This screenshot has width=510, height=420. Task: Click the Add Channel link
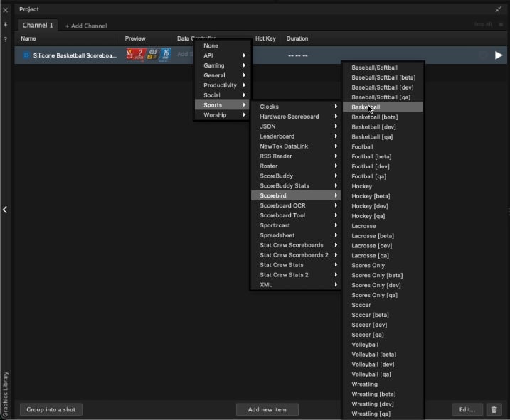(x=86, y=26)
